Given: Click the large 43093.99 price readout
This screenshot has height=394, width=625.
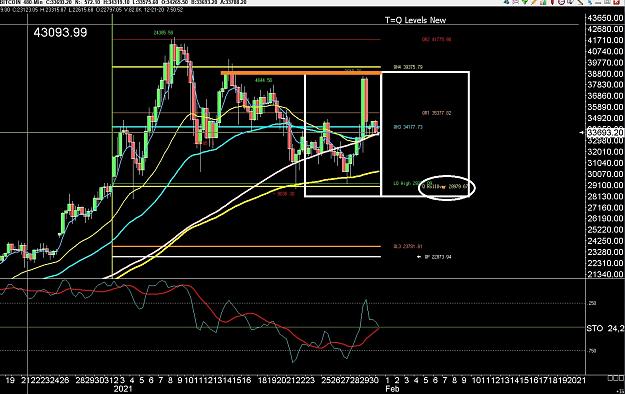Looking at the screenshot, I should coord(60,32).
